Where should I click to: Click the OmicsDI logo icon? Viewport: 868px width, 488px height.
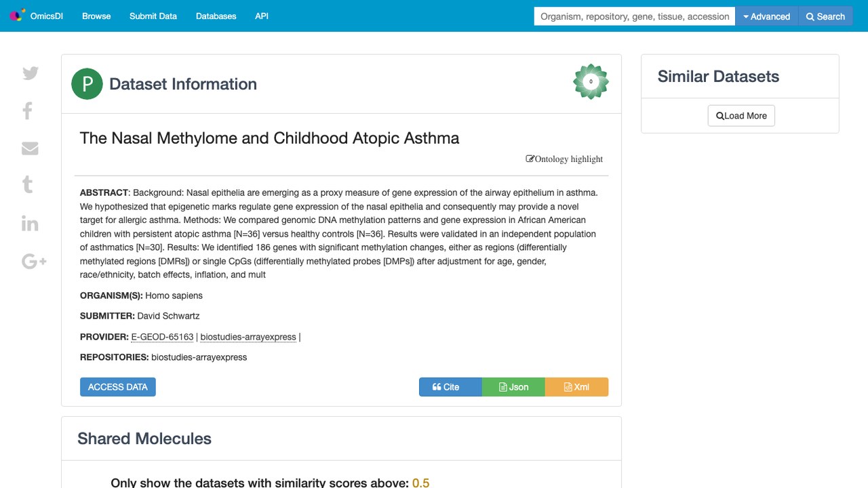click(x=17, y=16)
